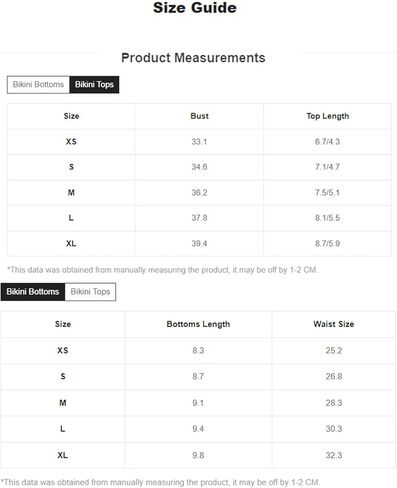Screen dimensions: 397x488
Task: Click the waist size value 32.3
Action: [x=334, y=455]
